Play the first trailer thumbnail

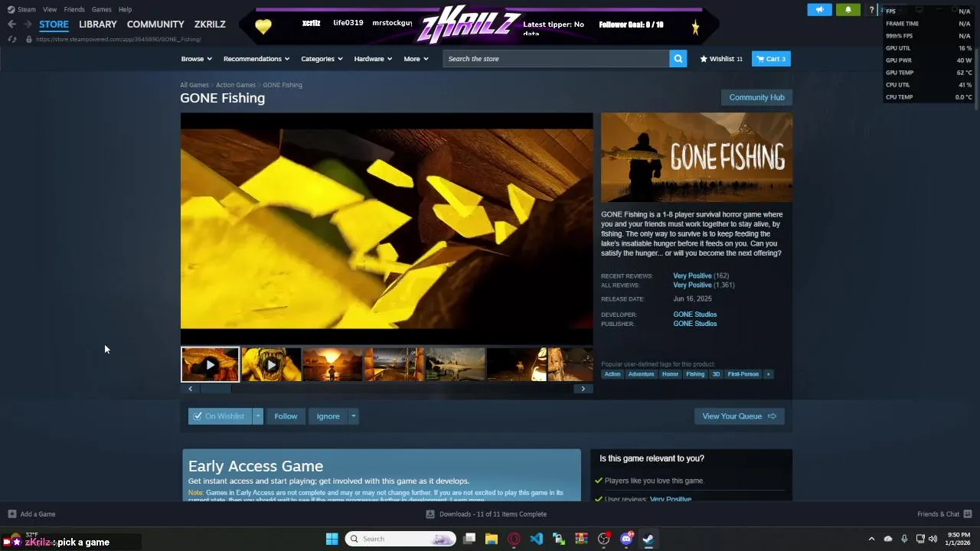[x=210, y=365]
